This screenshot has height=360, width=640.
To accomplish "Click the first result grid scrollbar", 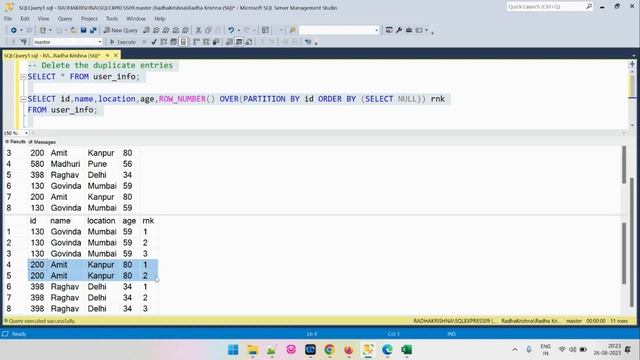I will point(624,165).
